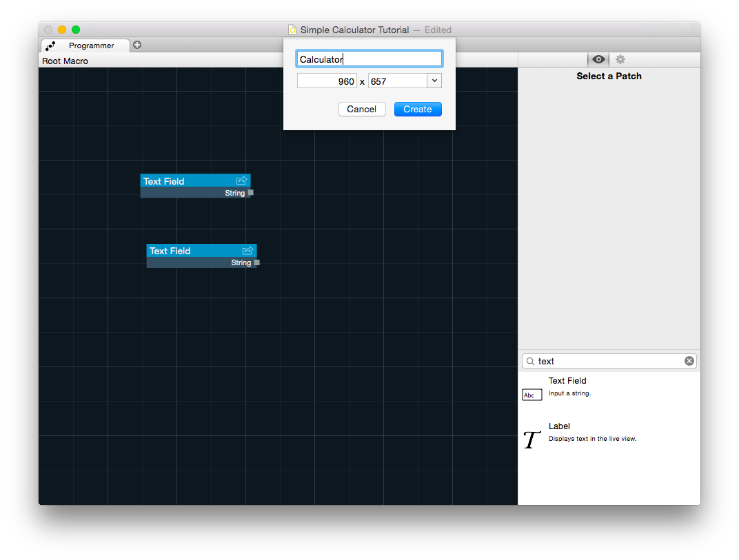
Task: Open the gear settings panel
Action: tap(620, 59)
